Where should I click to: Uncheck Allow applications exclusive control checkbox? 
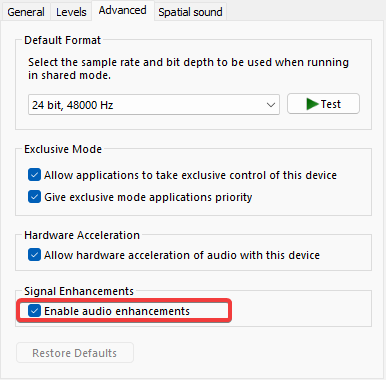(x=34, y=175)
